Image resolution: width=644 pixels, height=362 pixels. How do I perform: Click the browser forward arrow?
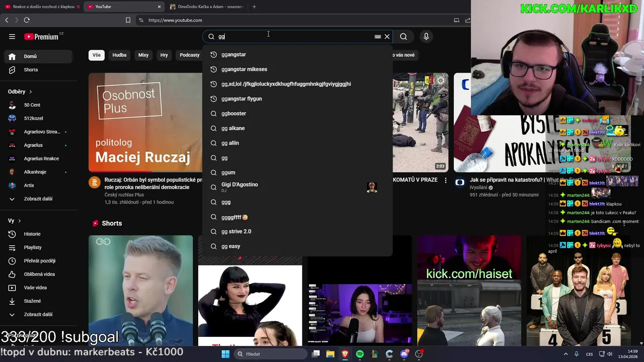pos(16,20)
